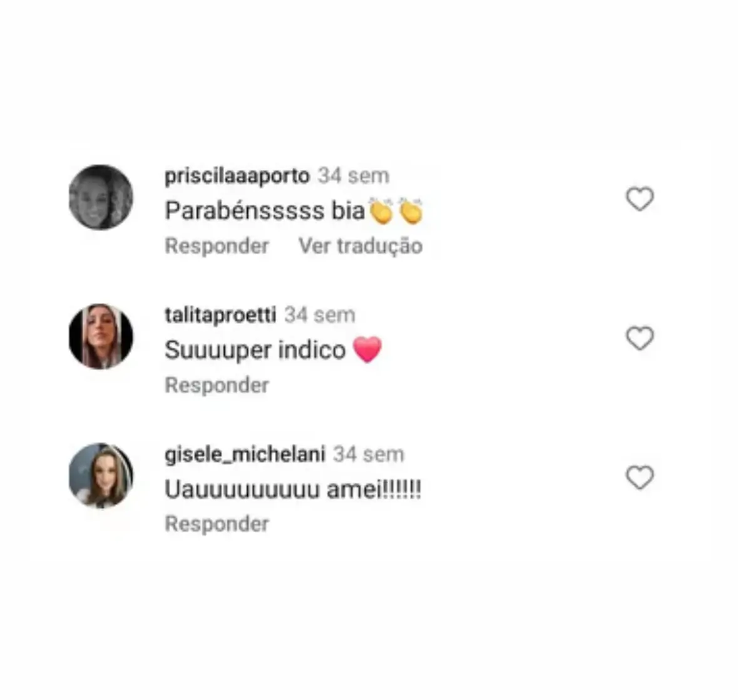
Task: Tap the heart beside gisele_michelani's comment
Action: pyautogui.click(x=640, y=477)
